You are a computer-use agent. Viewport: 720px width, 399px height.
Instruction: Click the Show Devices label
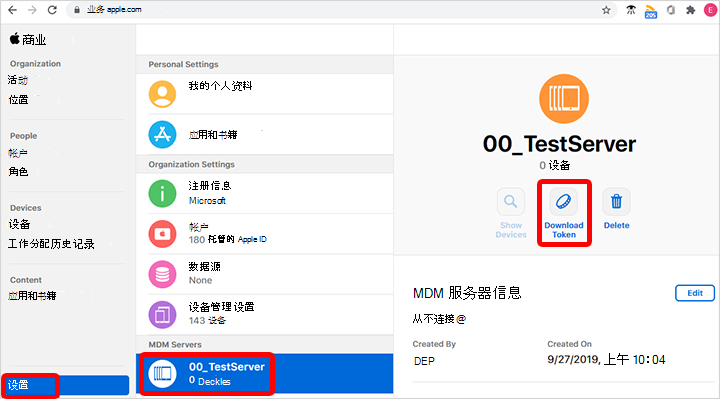coord(511,230)
